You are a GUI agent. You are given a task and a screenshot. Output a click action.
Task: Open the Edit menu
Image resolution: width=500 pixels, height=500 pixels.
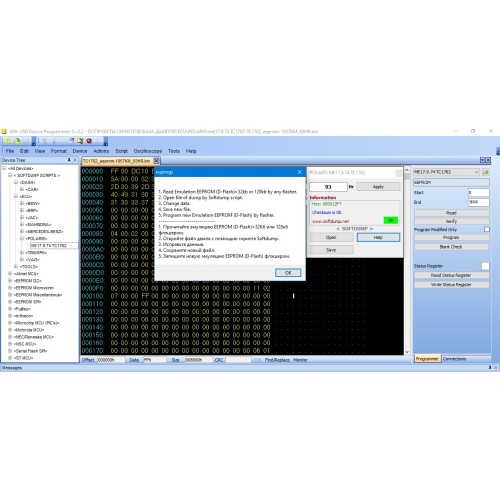coord(24,151)
